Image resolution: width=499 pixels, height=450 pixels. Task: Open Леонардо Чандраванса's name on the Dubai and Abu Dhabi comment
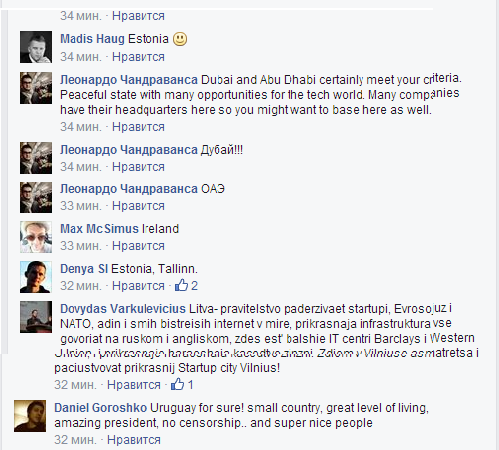129,80
